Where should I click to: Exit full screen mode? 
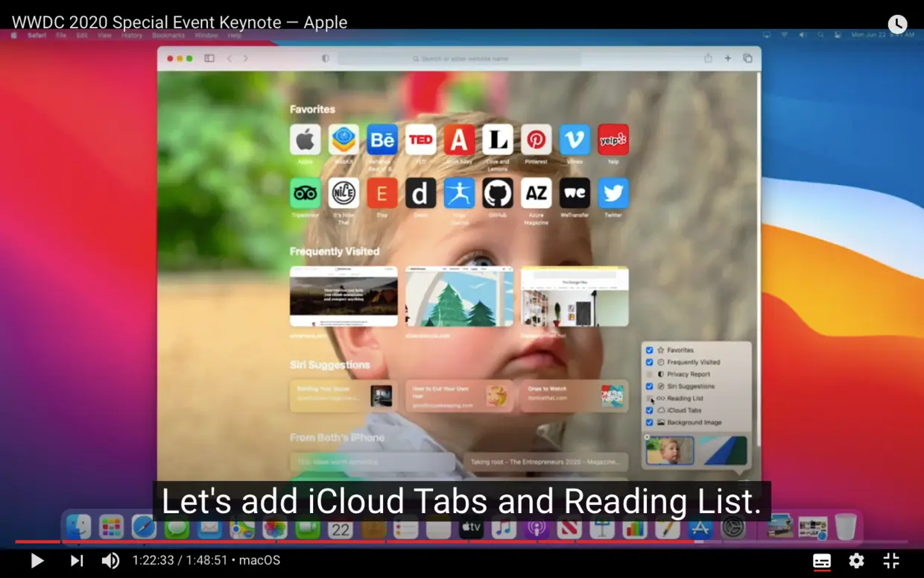pyautogui.click(x=891, y=561)
